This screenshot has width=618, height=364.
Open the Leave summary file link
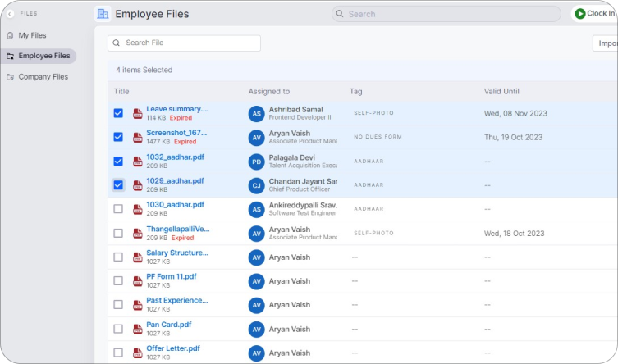click(177, 109)
